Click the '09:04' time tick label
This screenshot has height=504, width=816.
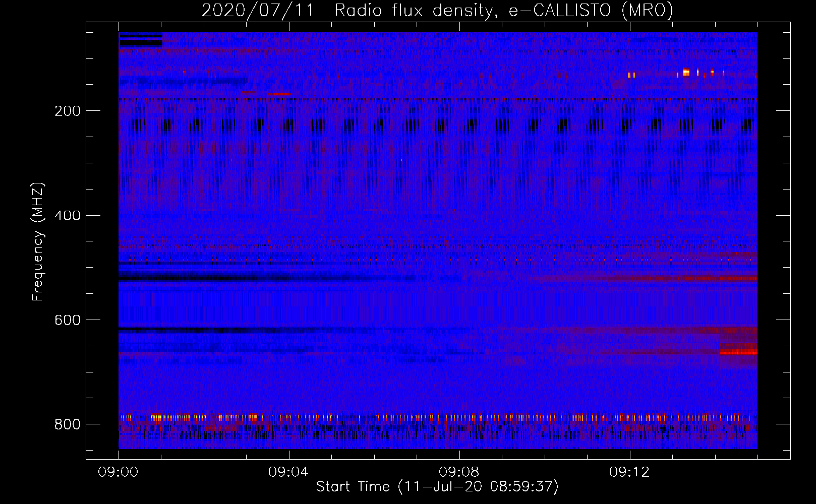288,472
